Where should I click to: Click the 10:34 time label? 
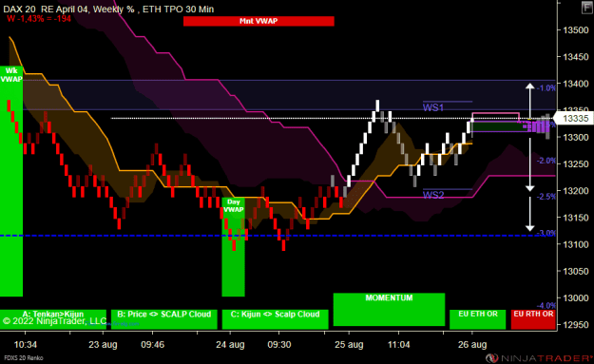click(x=26, y=345)
